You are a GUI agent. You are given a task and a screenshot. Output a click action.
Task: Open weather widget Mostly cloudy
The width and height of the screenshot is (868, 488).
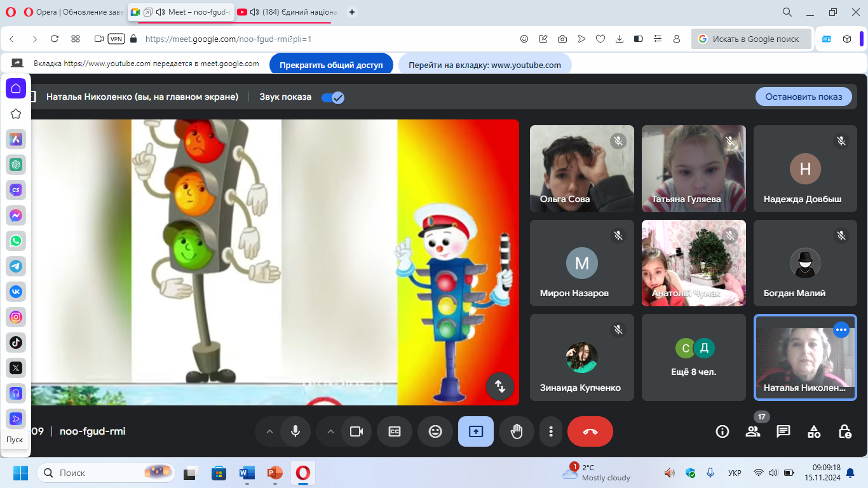click(596, 473)
